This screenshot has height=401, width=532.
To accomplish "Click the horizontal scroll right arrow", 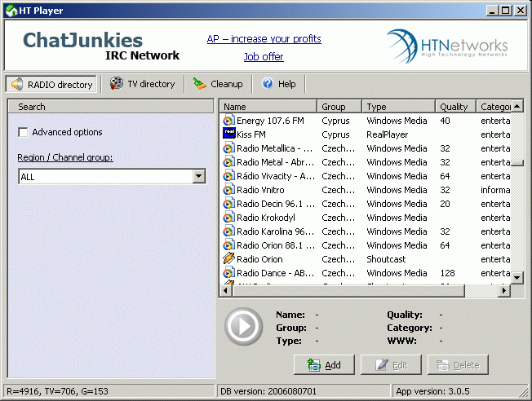I will [504, 290].
